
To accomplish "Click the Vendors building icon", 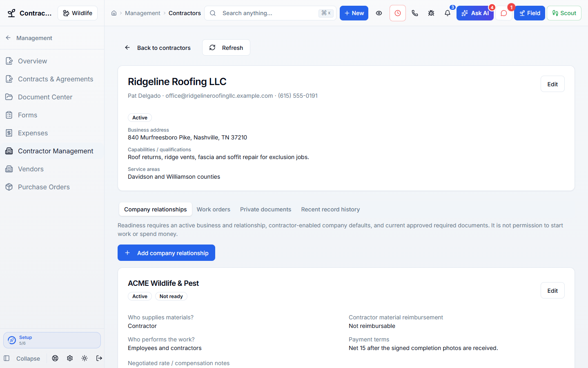I will click(9, 169).
